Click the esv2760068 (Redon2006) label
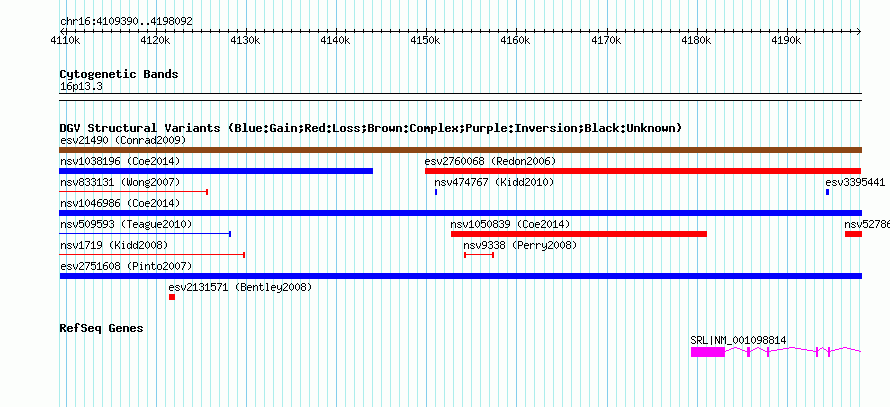The image size is (890, 407). 490,161
